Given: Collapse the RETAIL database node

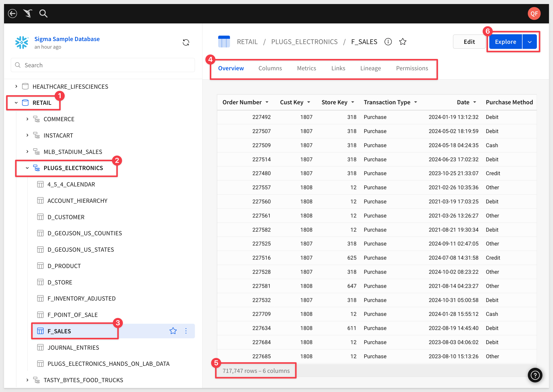Looking at the screenshot, I should [x=16, y=103].
